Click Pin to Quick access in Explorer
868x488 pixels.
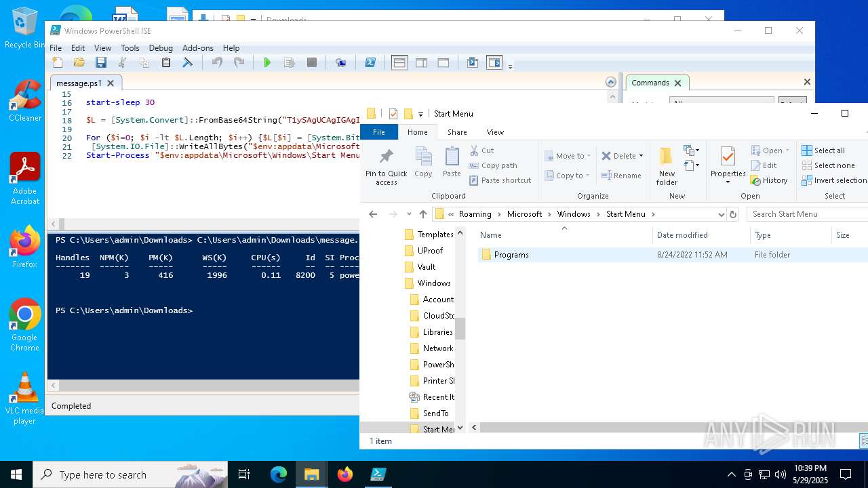point(387,167)
